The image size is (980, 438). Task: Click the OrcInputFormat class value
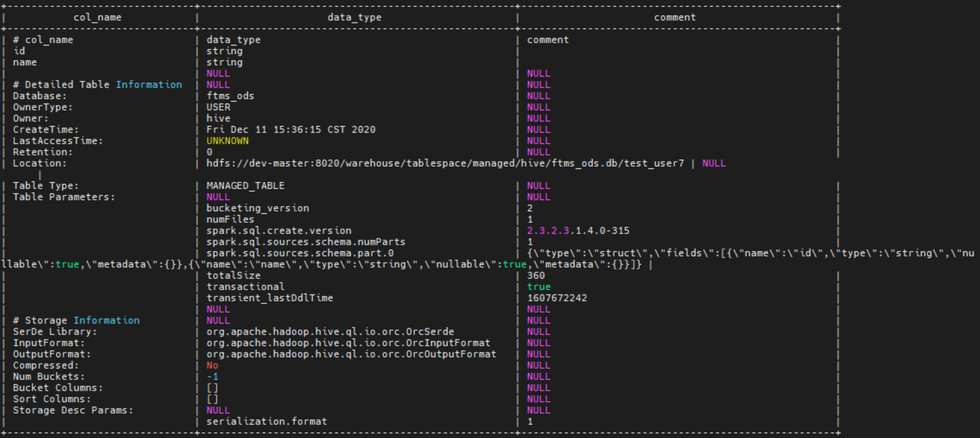click(x=348, y=343)
